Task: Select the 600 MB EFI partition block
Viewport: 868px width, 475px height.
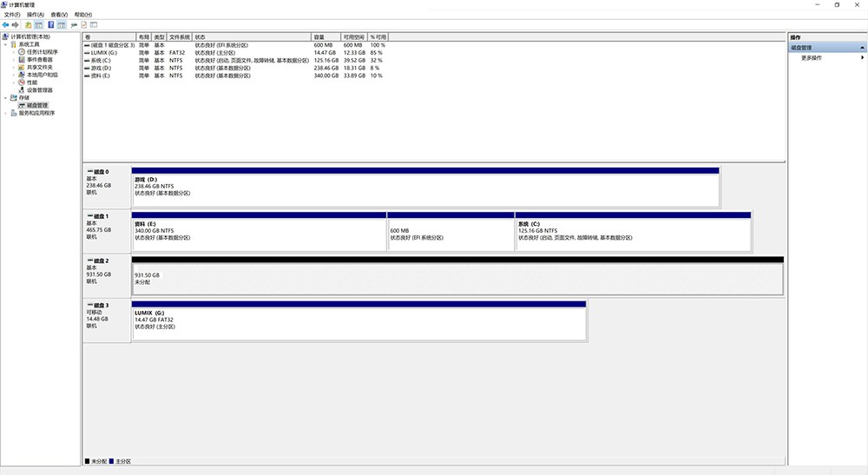Action: [x=451, y=232]
